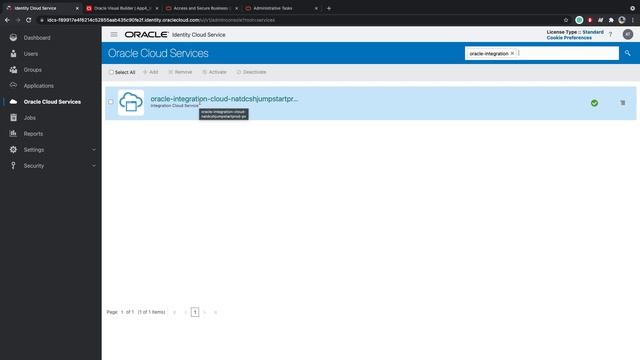The width and height of the screenshot is (640, 360).
Task: Click the Standard license type link
Action: (x=593, y=32)
